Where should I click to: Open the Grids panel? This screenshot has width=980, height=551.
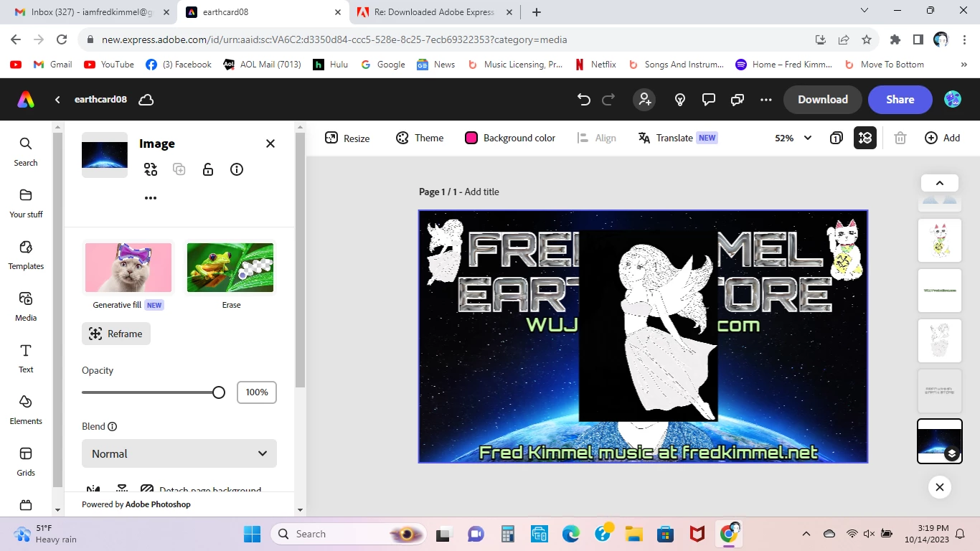coord(26,461)
